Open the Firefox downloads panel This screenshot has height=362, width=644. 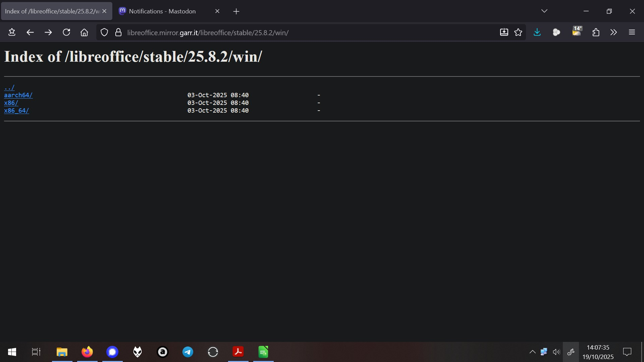[x=537, y=33]
